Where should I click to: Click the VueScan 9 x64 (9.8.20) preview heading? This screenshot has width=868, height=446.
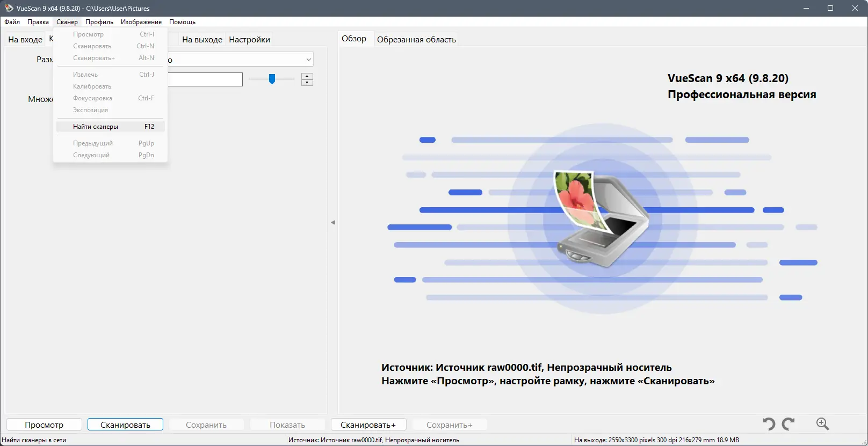[x=728, y=78]
